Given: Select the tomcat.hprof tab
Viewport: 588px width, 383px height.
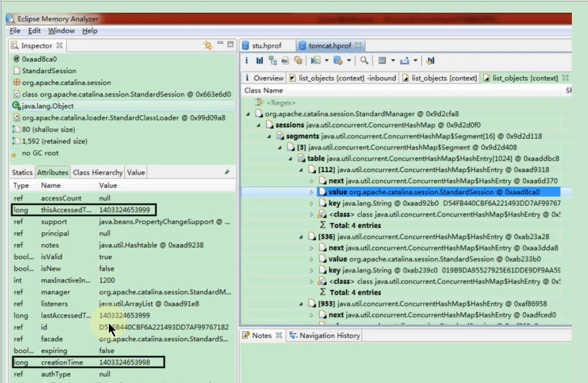Looking at the screenshot, I should point(329,45).
